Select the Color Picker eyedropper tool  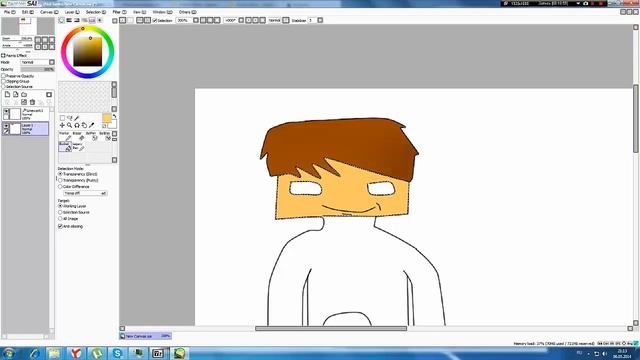[91, 125]
